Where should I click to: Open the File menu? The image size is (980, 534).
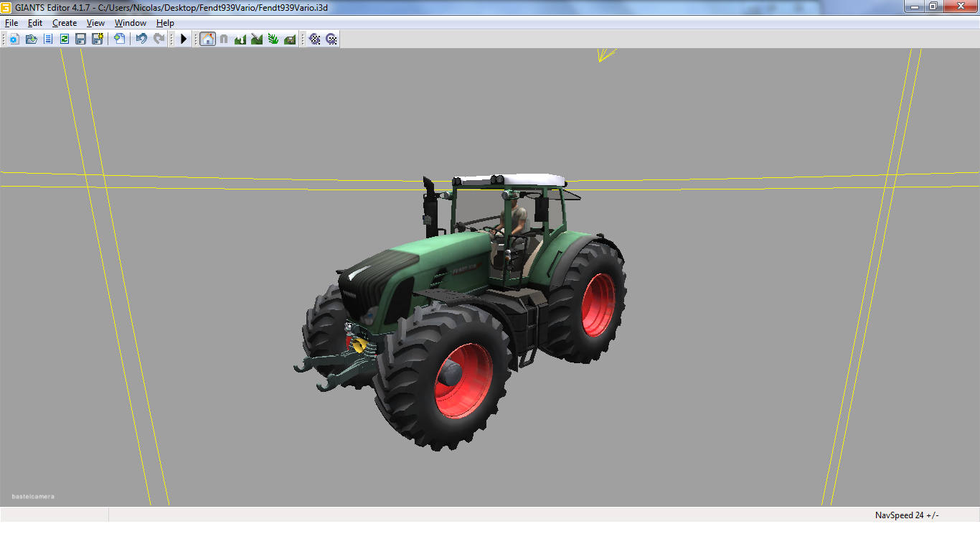[11, 23]
